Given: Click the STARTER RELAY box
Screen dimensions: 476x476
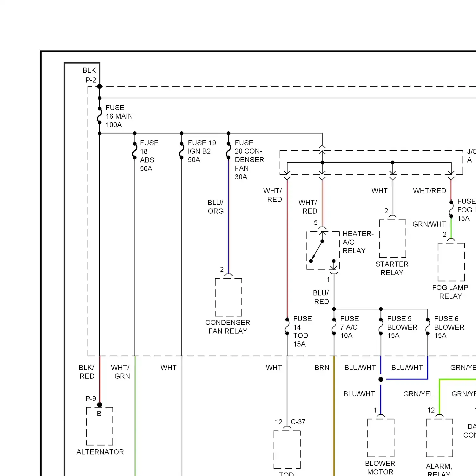Looking at the screenshot, I should click(x=393, y=239).
